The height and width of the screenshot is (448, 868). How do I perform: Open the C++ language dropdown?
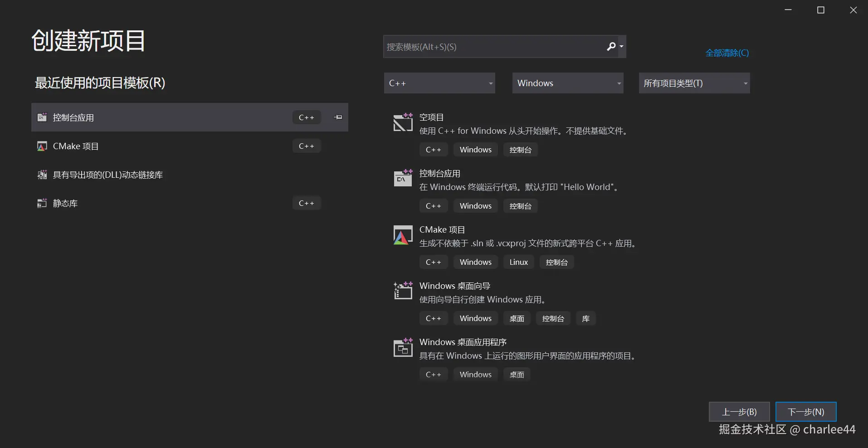click(439, 83)
